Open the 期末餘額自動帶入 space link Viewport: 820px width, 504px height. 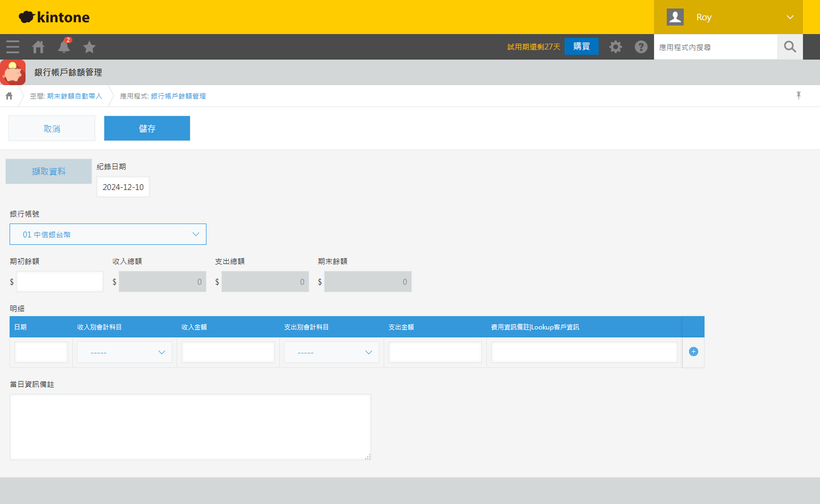coord(74,96)
